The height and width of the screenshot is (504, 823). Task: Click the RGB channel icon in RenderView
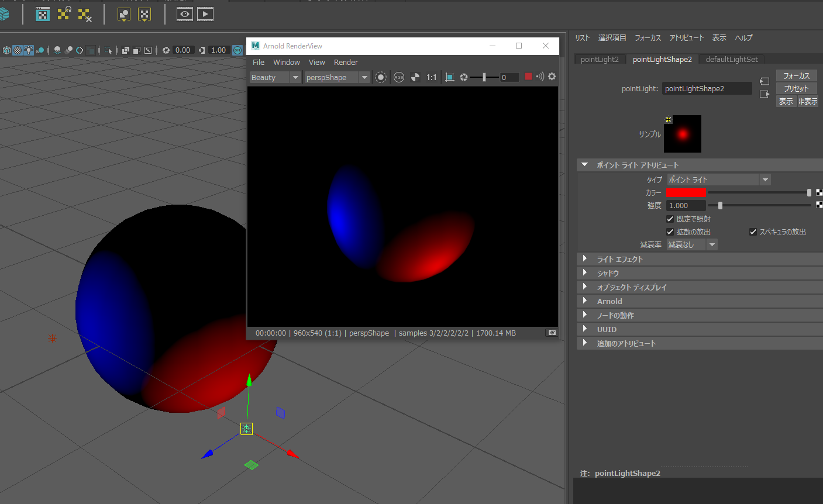pyautogui.click(x=399, y=77)
